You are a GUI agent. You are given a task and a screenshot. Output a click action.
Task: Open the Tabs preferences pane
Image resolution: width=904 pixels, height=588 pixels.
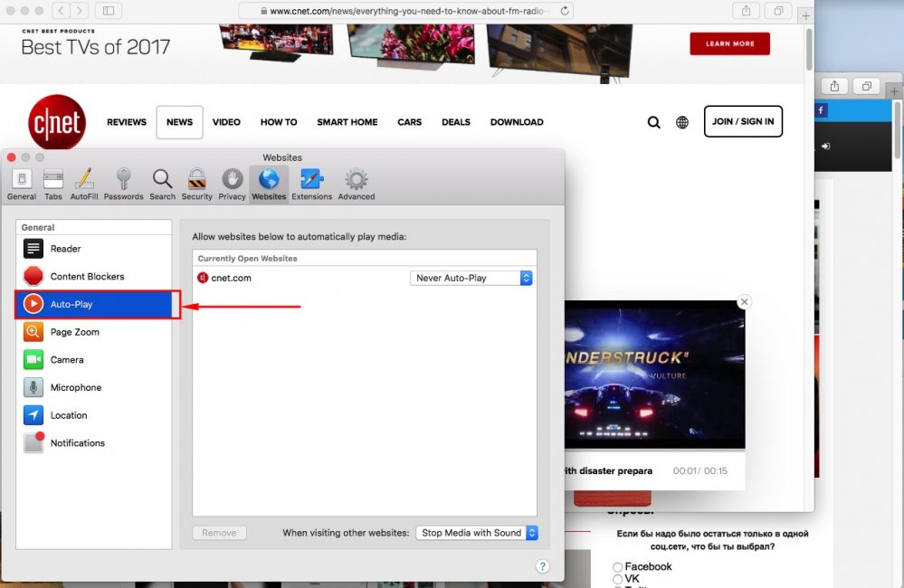point(53,185)
